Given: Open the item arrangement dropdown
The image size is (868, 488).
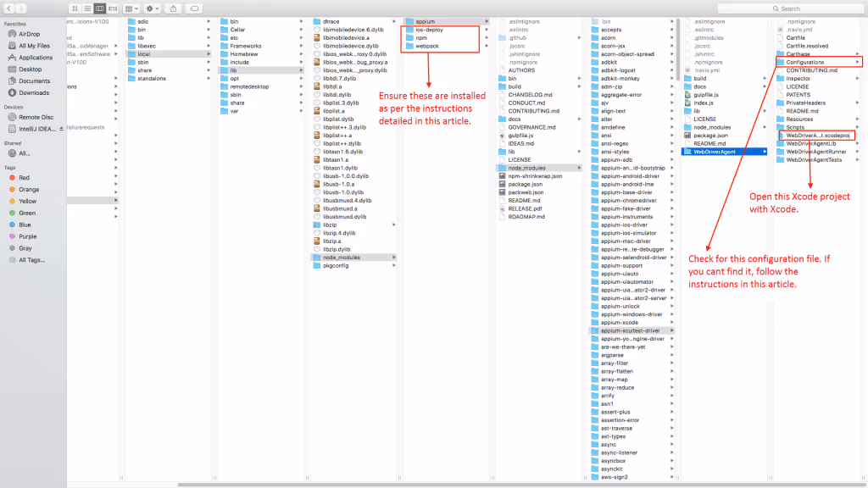Looking at the screenshot, I should (x=131, y=8).
